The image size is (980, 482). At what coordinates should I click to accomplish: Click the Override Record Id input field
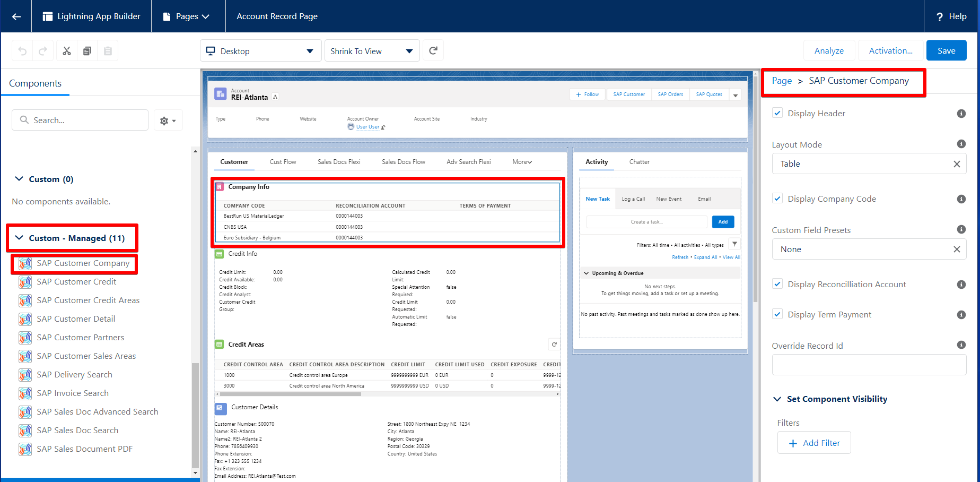[x=869, y=365]
